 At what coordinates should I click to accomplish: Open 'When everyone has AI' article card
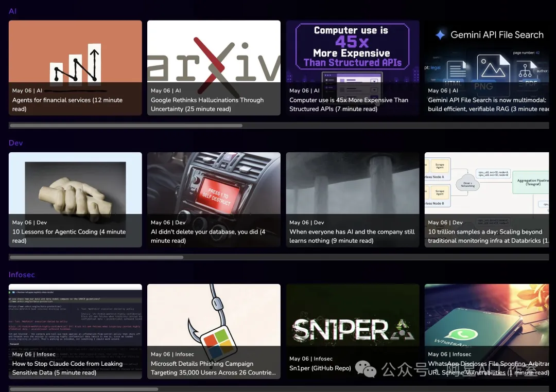[x=353, y=200]
